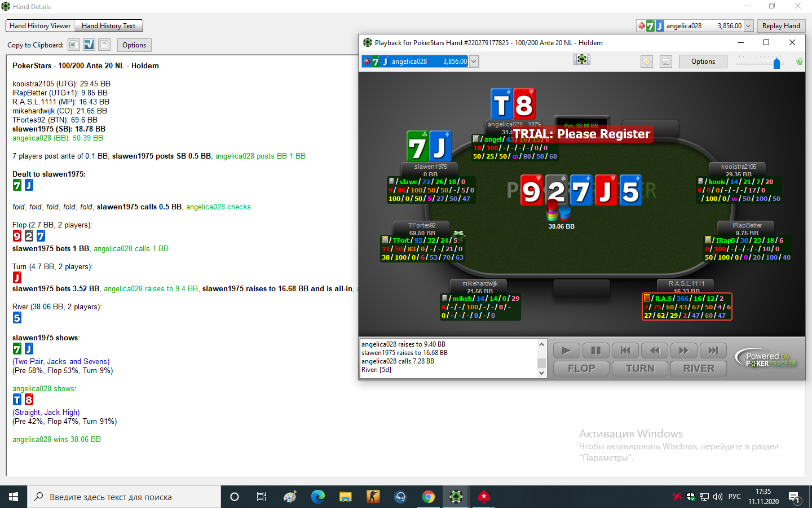Viewport: 812px width, 508px height.
Task: Click the red 9 board card on table
Action: point(532,190)
